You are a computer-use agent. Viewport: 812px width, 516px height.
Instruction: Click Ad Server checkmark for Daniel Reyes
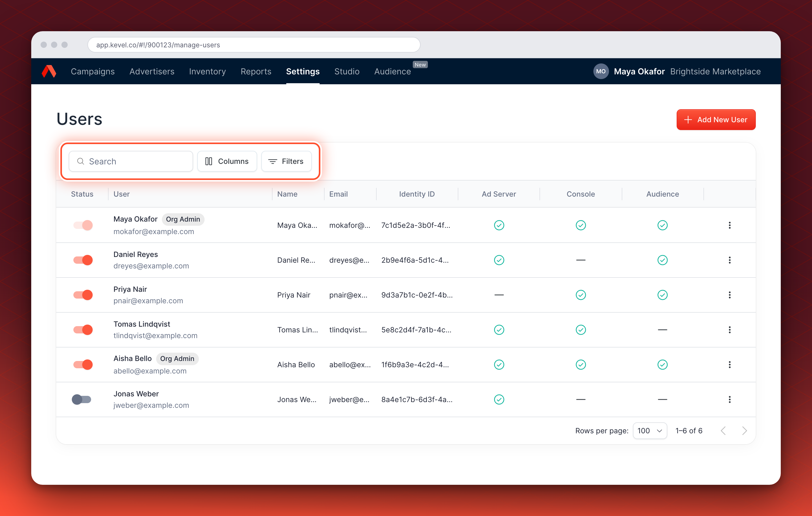coord(499,260)
